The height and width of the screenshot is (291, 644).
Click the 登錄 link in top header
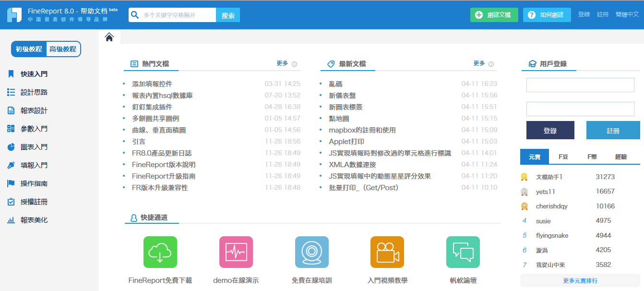point(584,14)
